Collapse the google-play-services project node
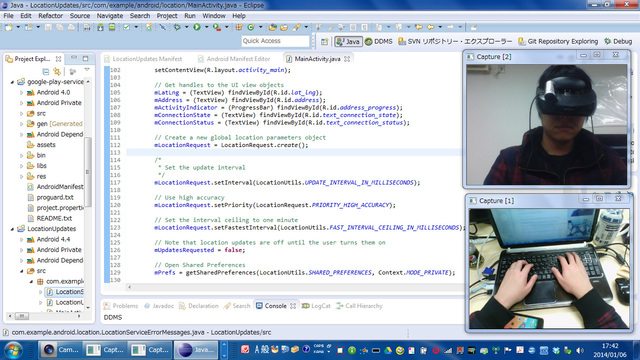 click(12, 82)
